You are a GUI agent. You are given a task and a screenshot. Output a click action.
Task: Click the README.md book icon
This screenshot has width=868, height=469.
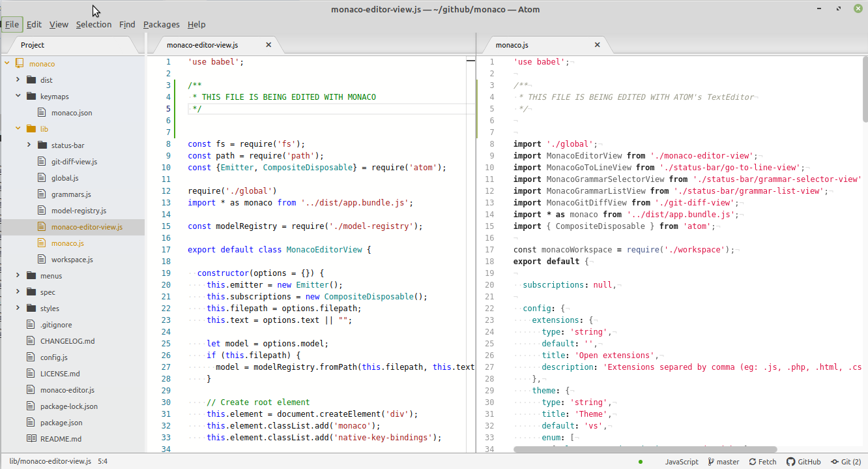tap(31, 438)
